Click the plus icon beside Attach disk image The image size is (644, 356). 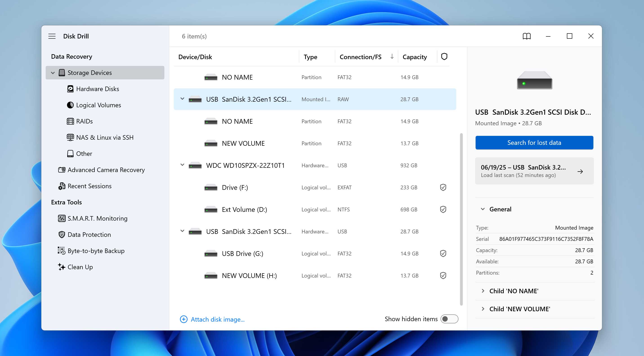183,319
